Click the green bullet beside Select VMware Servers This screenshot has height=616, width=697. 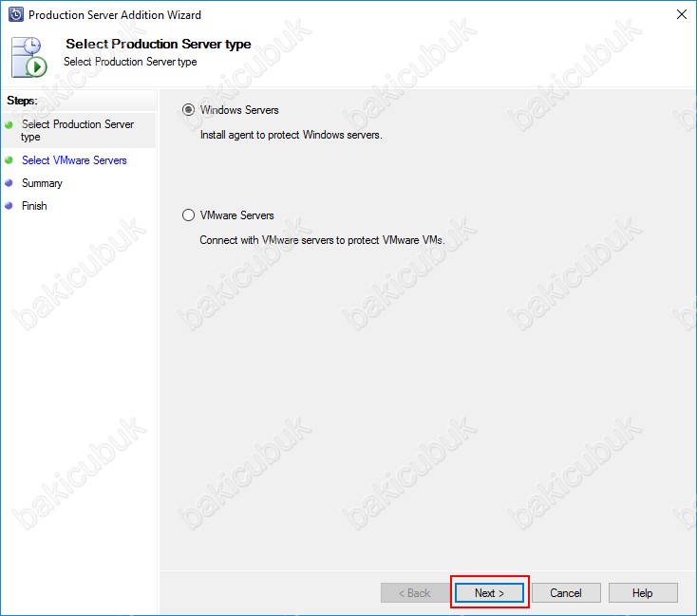click(9, 160)
